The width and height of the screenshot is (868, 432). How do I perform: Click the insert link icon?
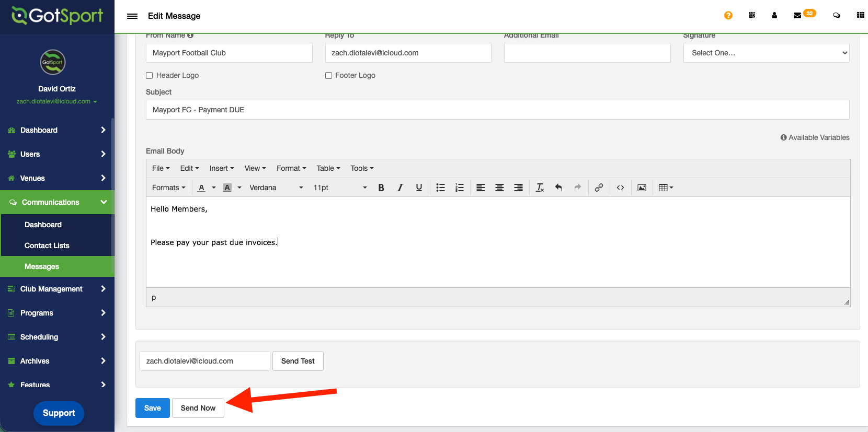[x=599, y=188]
